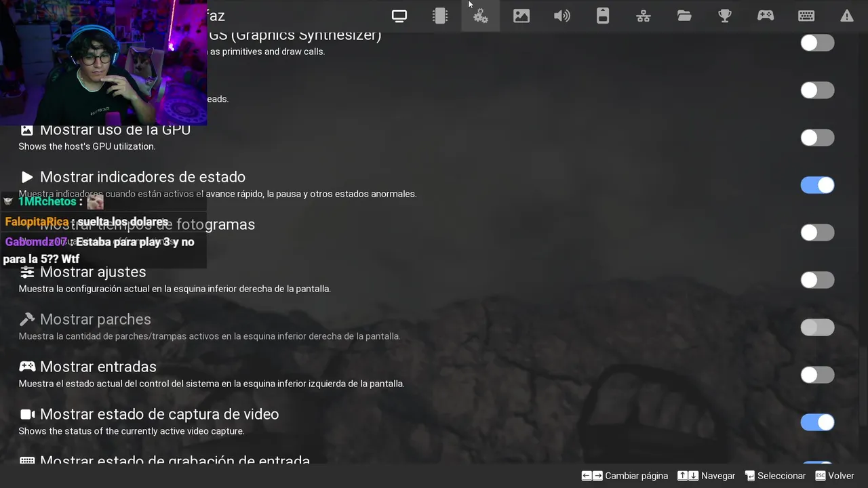This screenshot has width=868, height=488.
Task: Click the description 'Muestra el estado actual del control del sistema'
Action: 212,384
